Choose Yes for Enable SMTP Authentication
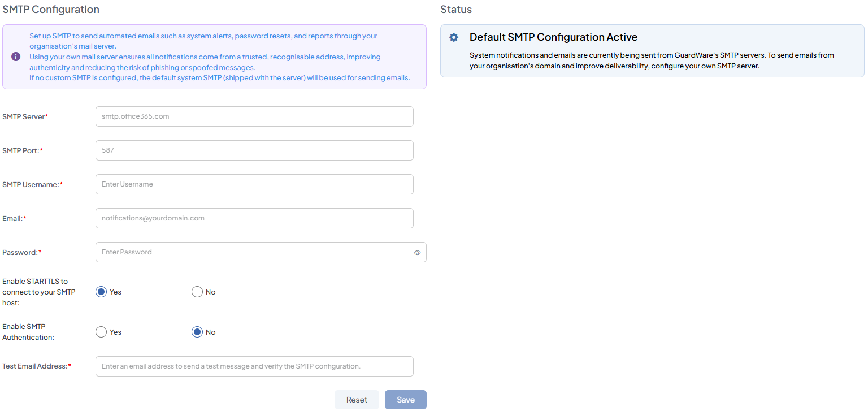Viewport: 868px width, 411px height. pyautogui.click(x=101, y=332)
